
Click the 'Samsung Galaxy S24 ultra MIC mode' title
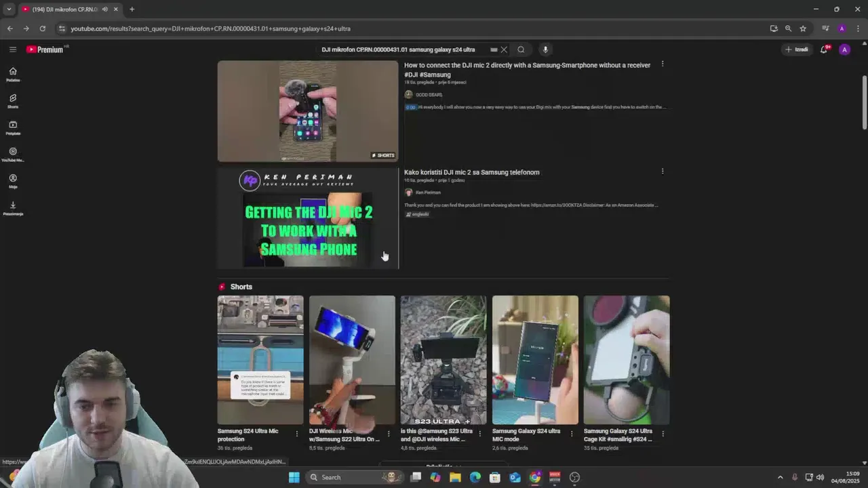coord(526,435)
